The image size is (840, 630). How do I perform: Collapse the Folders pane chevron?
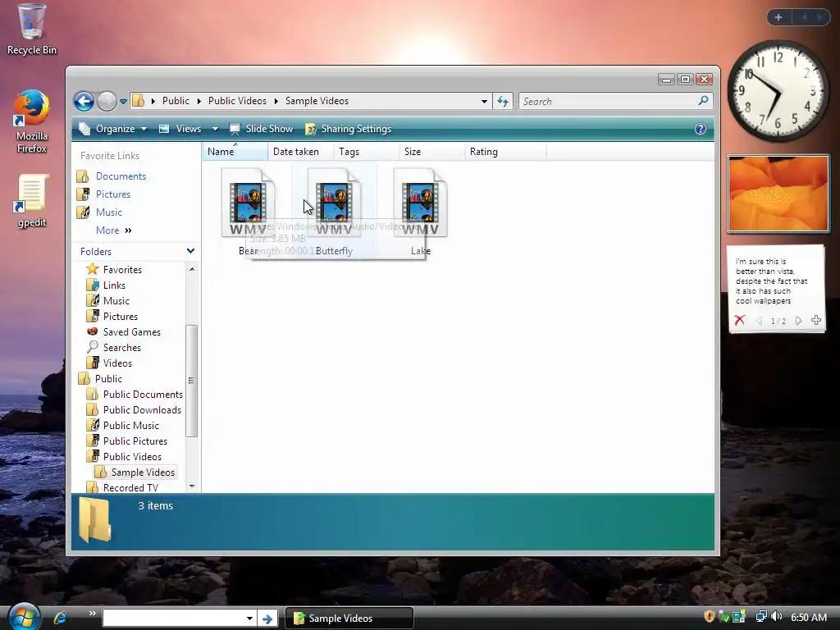[x=190, y=251]
